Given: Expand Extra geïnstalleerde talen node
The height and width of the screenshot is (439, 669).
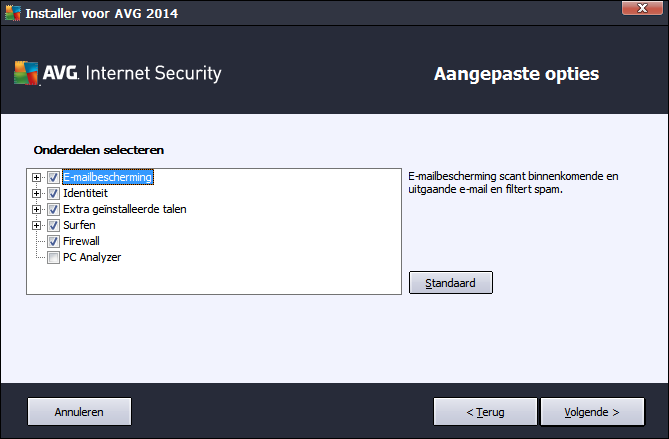Looking at the screenshot, I should coord(37,209).
